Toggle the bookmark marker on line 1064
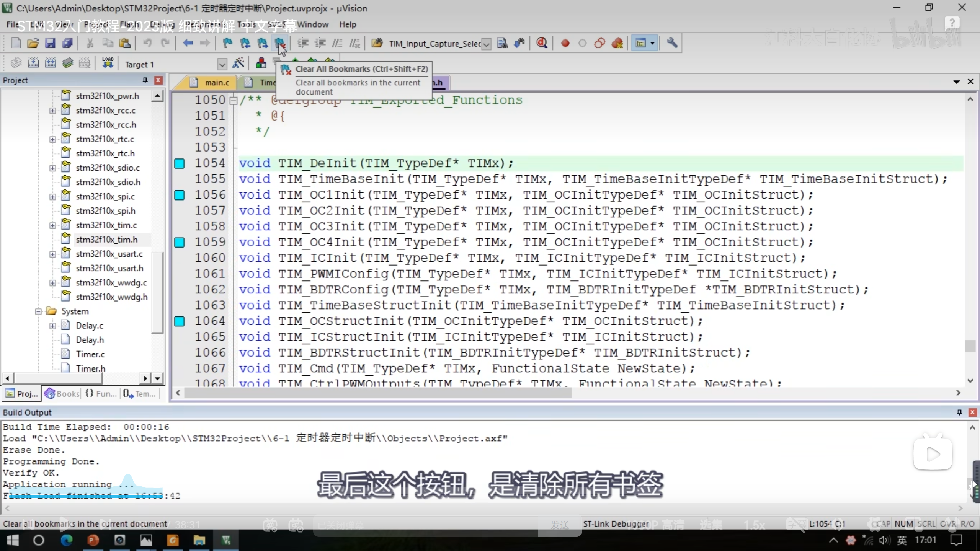 coord(179,321)
